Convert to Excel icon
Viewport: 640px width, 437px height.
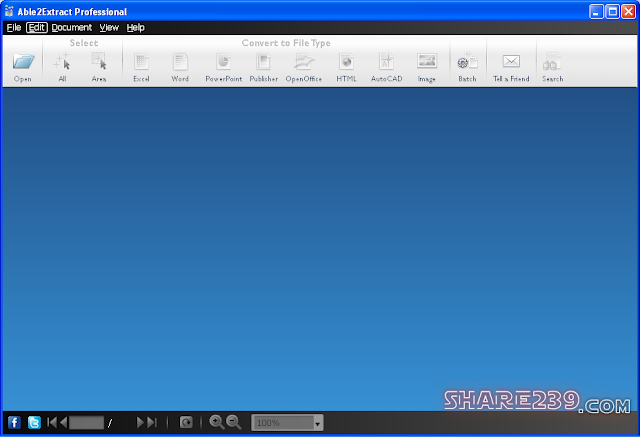coord(141,62)
